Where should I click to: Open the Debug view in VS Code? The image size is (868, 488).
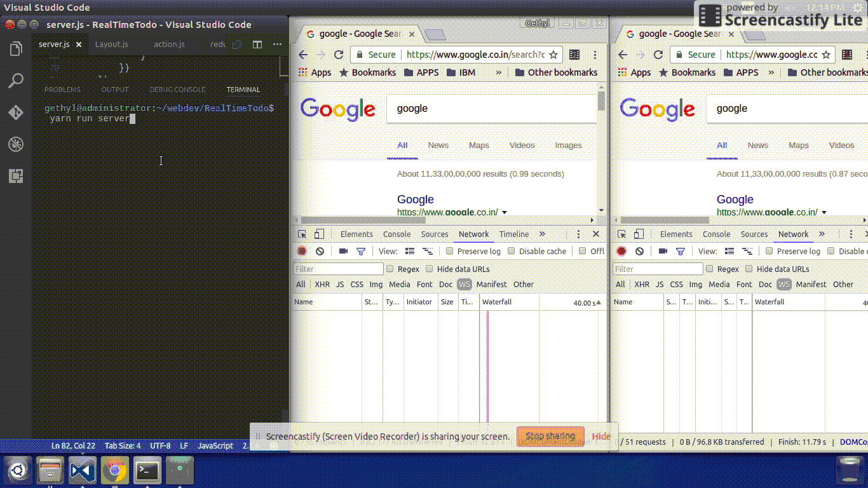tap(16, 145)
